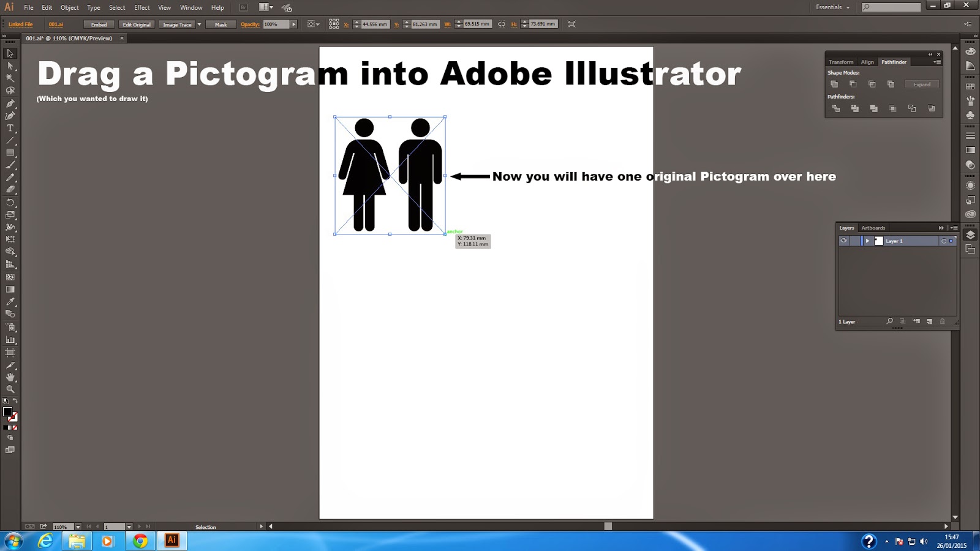
Task: Select the Scale tool
Action: 10,215
